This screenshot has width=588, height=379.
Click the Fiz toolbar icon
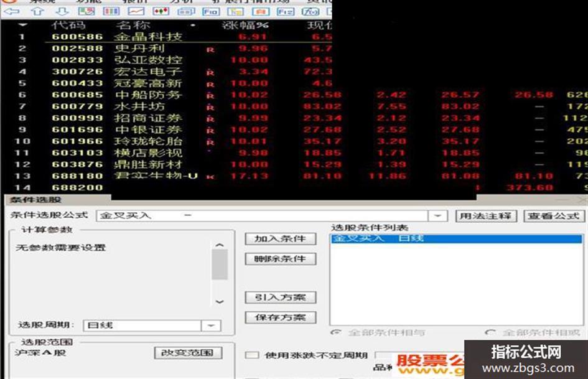point(286,12)
